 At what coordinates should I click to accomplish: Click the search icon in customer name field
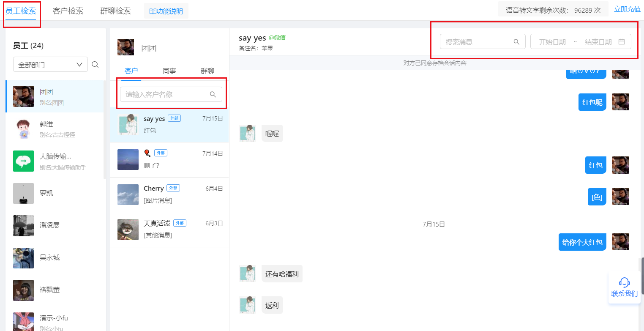[x=213, y=94]
